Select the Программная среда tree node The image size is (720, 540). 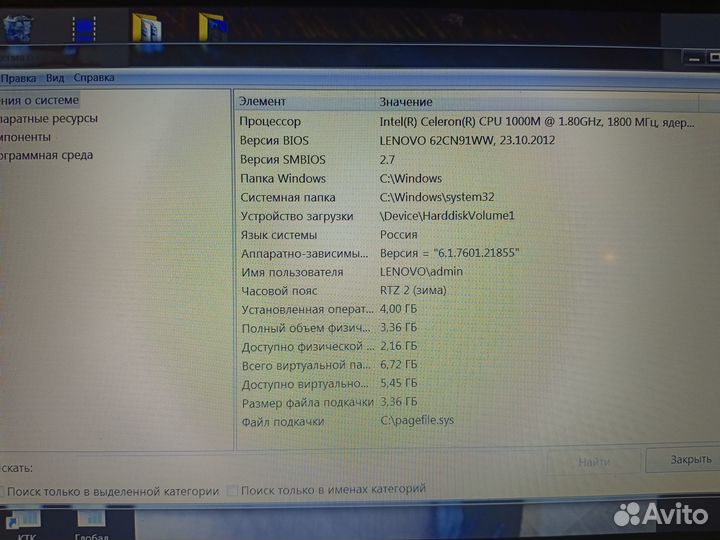click(x=46, y=155)
